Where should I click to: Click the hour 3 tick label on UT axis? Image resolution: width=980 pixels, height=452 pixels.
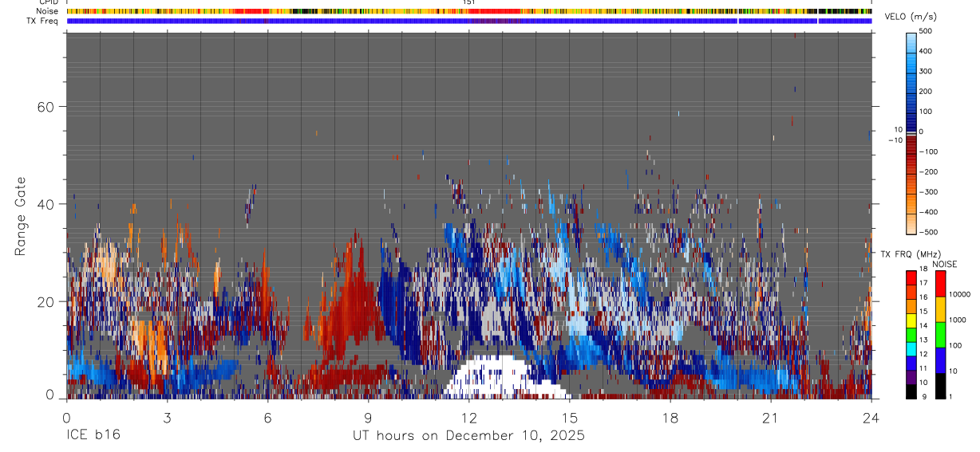click(x=167, y=417)
